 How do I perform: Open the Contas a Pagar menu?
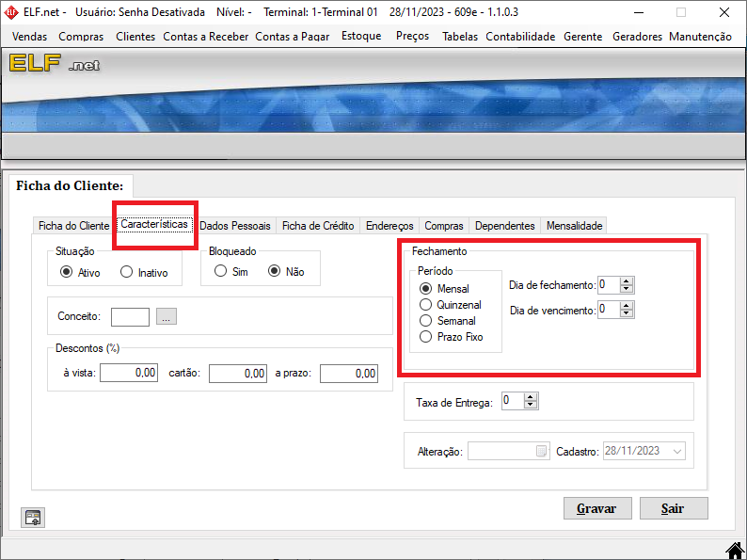[292, 37]
